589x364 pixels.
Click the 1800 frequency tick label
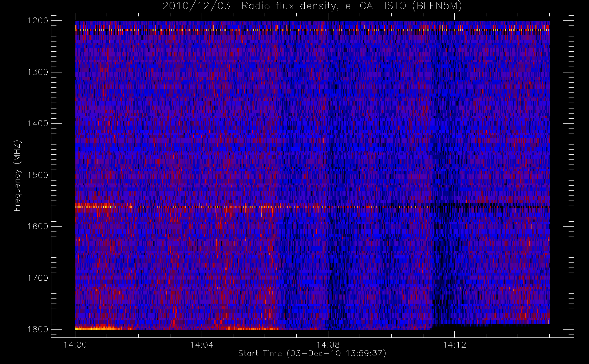pos(38,329)
